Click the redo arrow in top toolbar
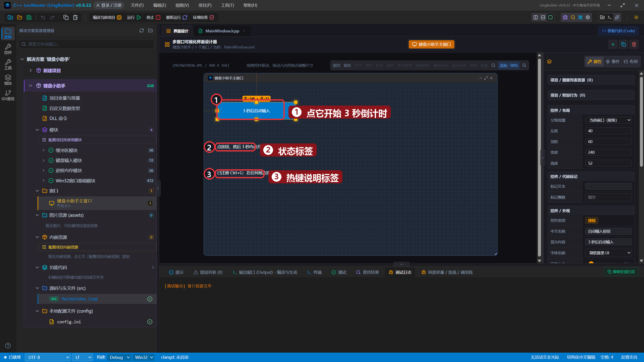Screen dimensions: 644x362 click(52, 17)
